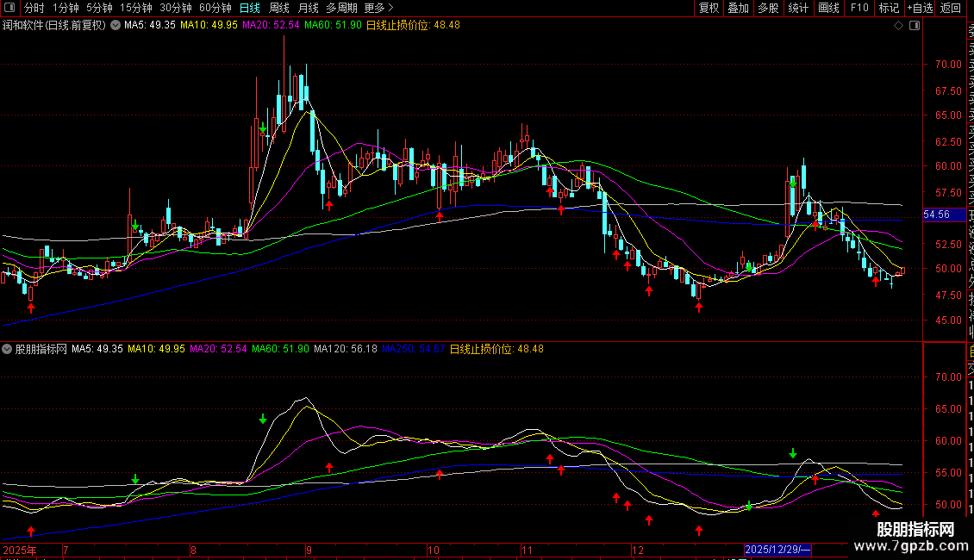
Task: Expand the 更多 periods menu
Action: [x=378, y=8]
